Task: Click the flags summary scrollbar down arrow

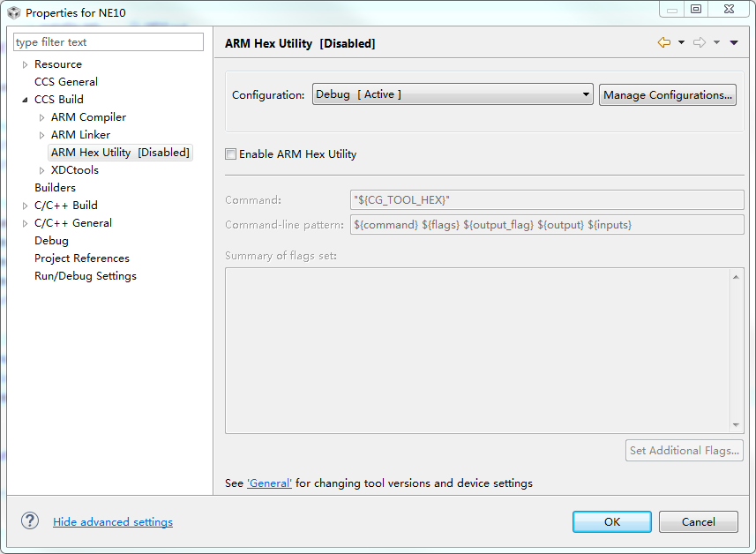Action: click(x=737, y=425)
